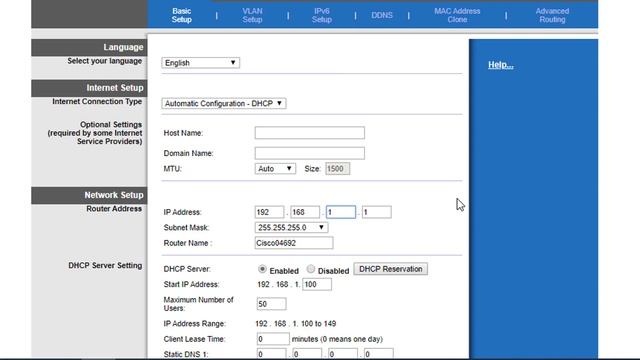Viewport: 640px width, 360px height.
Task: Click the first Static DNS 1 octet
Action: click(x=271, y=354)
